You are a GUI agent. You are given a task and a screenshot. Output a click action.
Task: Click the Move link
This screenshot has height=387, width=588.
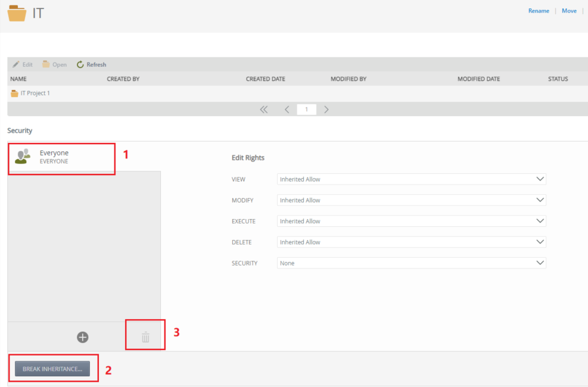(x=569, y=11)
